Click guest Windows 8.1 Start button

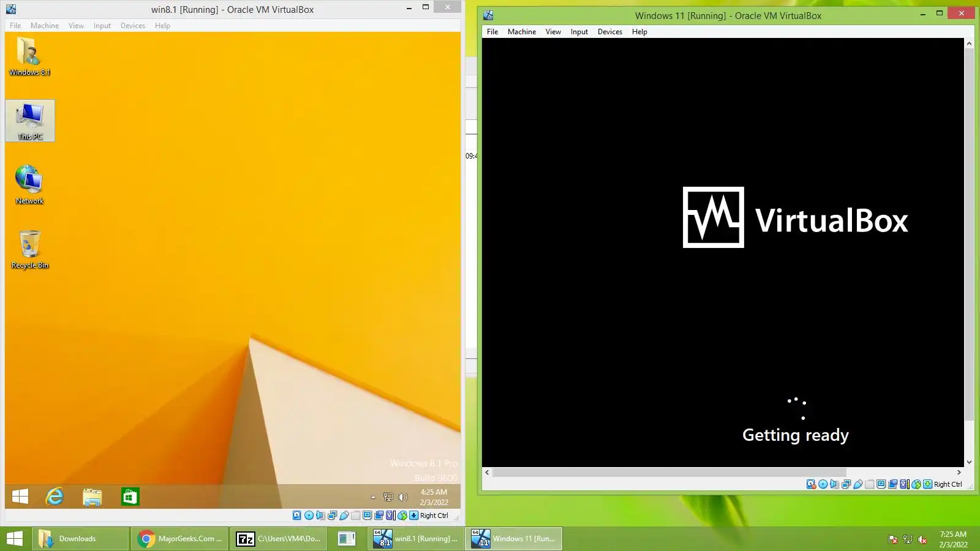pos(20,497)
